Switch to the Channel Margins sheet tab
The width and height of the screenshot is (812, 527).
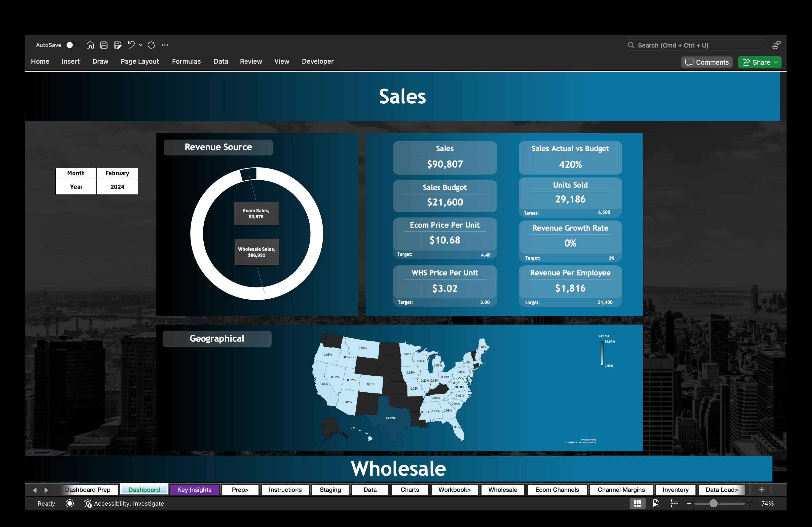click(x=621, y=490)
